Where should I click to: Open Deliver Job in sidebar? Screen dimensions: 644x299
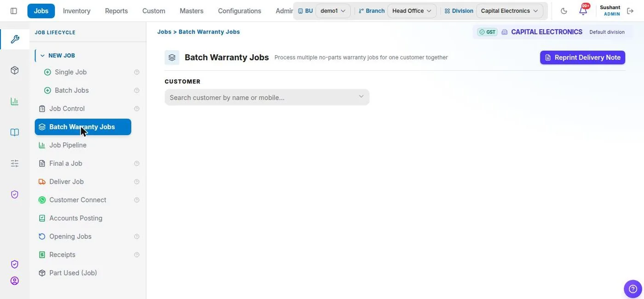pos(67,182)
